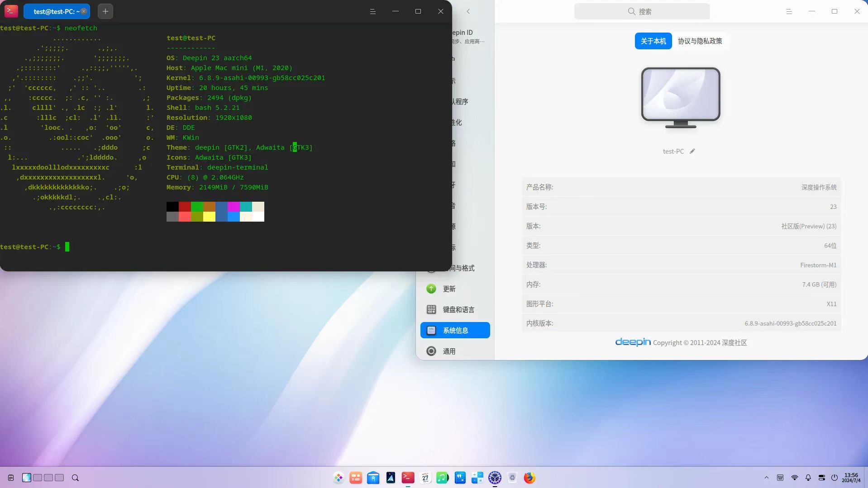
Task: Click the 搜索 search field in Control Center
Action: point(642,11)
